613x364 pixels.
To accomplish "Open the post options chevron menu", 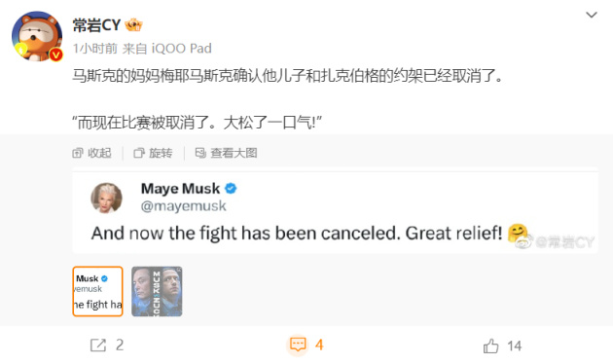I will pos(592,16).
